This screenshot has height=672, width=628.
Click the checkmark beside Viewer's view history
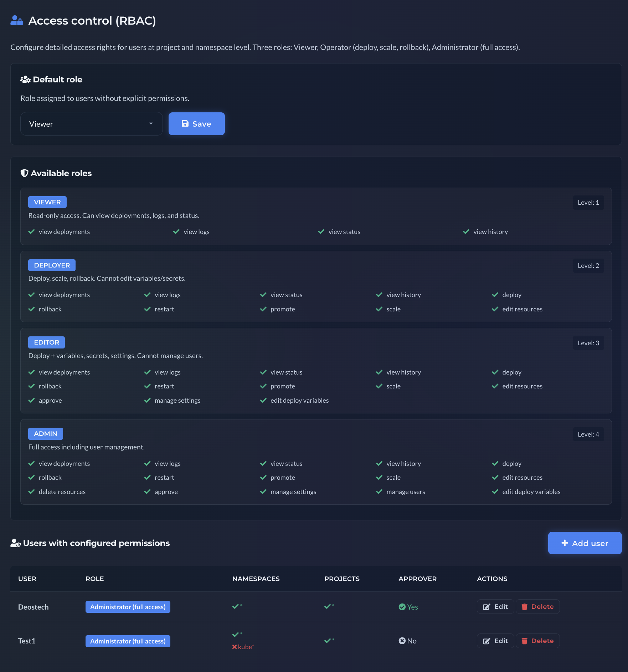(466, 232)
